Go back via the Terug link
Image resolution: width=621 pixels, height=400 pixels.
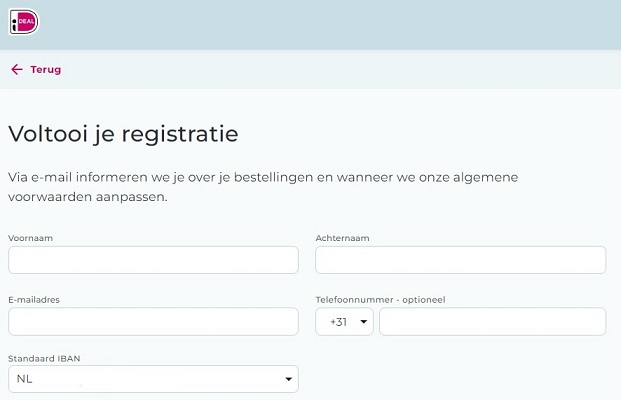[x=45, y=70]
